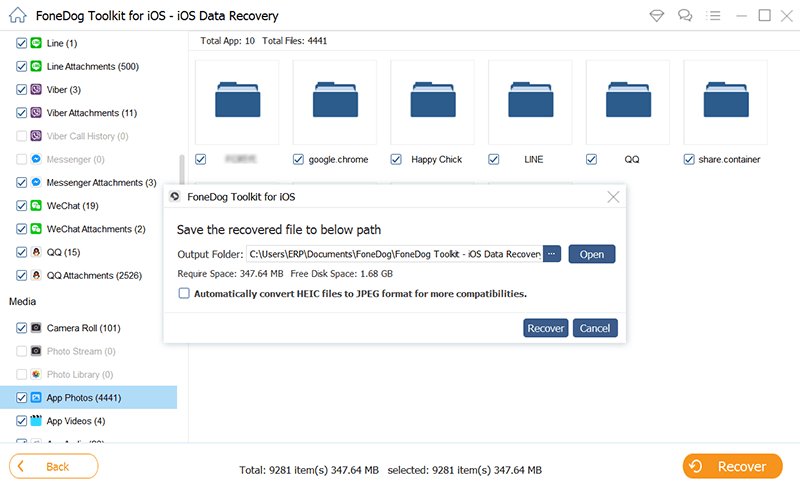Click the QQ Attachments penguin icon
This screenshot has width=800, height=489.
36,275
